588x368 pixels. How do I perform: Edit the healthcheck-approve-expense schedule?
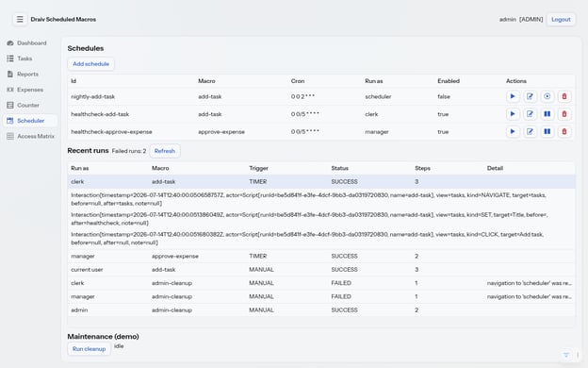point(530,132)
